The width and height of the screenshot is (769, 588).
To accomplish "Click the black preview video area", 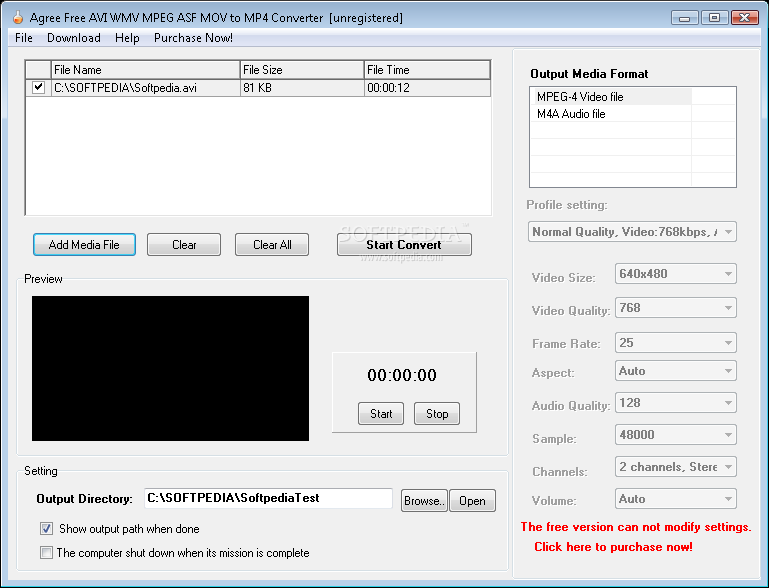I will pyautogui.click(x=170, y=368).
